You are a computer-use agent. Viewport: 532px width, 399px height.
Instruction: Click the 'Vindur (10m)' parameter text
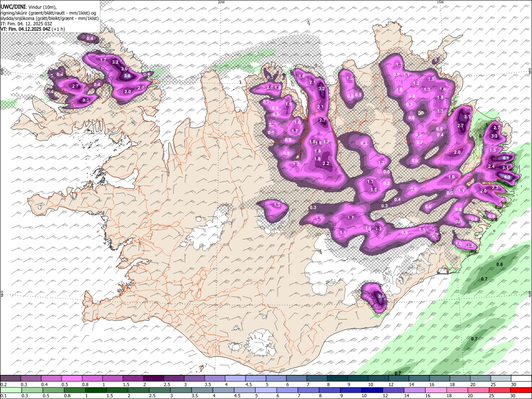point(42,7)
